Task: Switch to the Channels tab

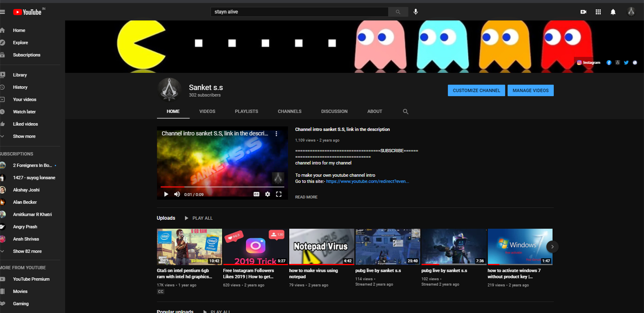Action: click(290, 111)
